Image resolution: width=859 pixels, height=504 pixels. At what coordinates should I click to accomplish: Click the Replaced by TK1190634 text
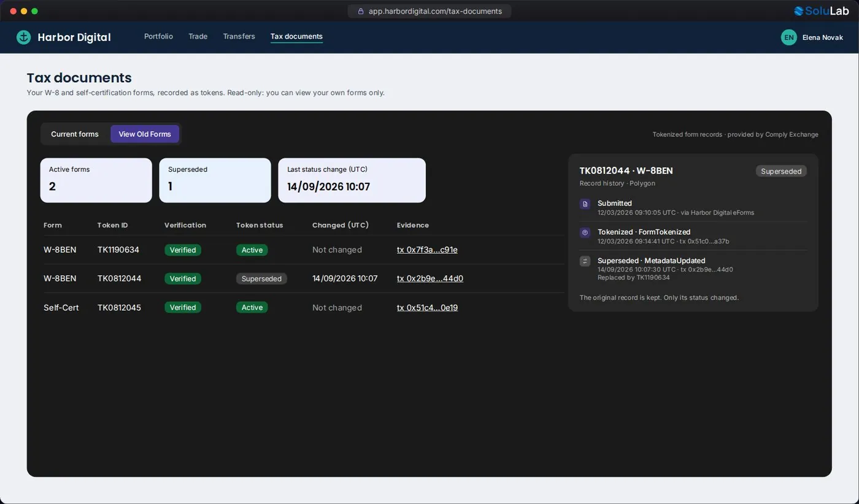pos(634,277)
